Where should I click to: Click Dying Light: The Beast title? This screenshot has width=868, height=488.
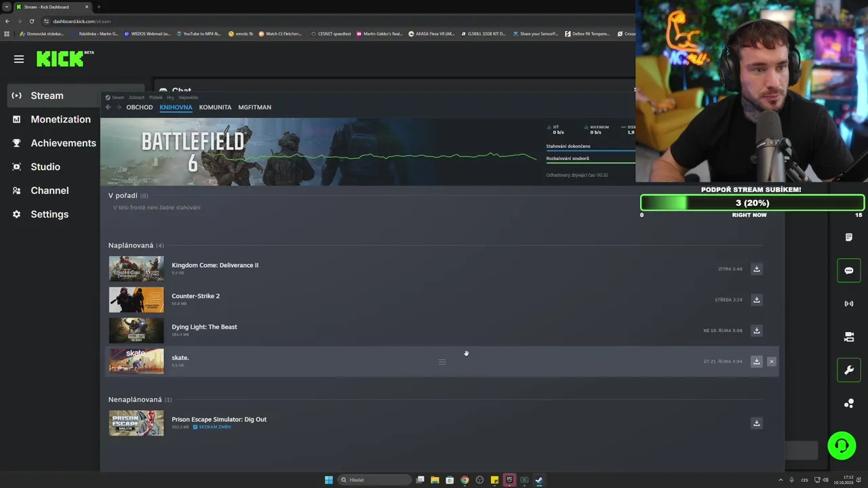click(x=204, y=327)
